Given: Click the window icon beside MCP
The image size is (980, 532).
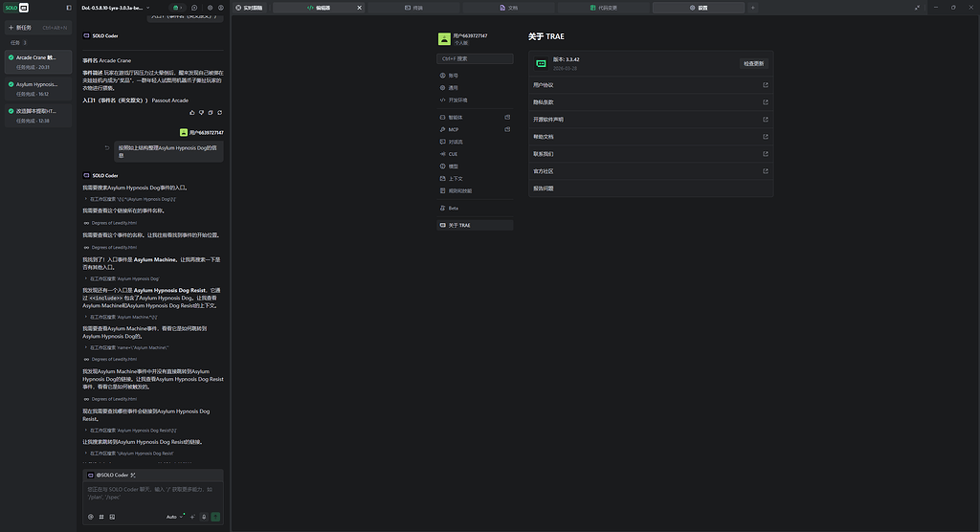Looking at the screenshot, I should pos(507,129).
